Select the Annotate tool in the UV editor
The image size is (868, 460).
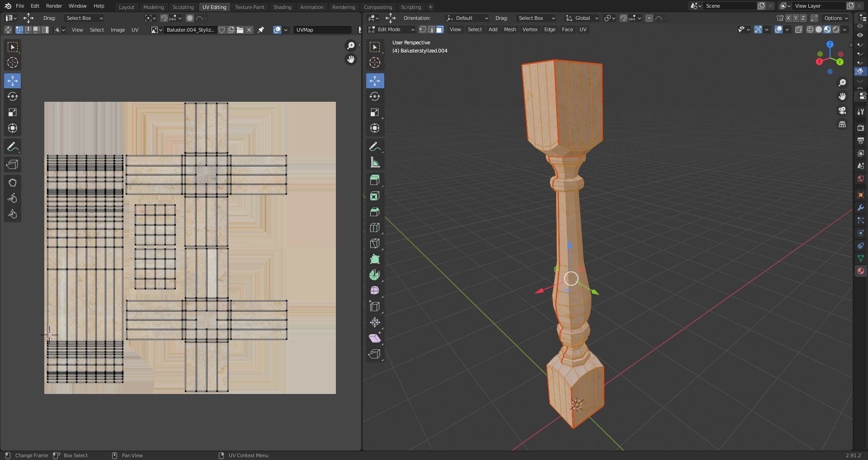point(13,147)
